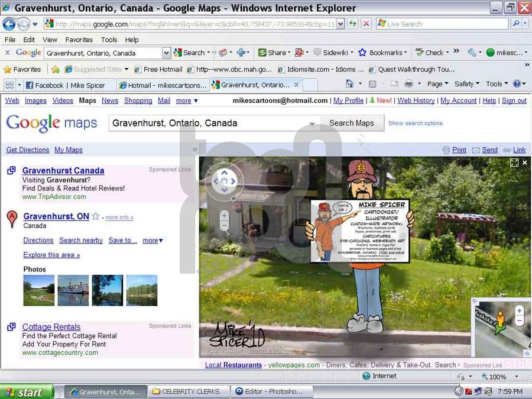532x399 pixels.
Task: Click the Cottage Rentals sponsored link
Action: pyautogui.click(x=51, y=327)
